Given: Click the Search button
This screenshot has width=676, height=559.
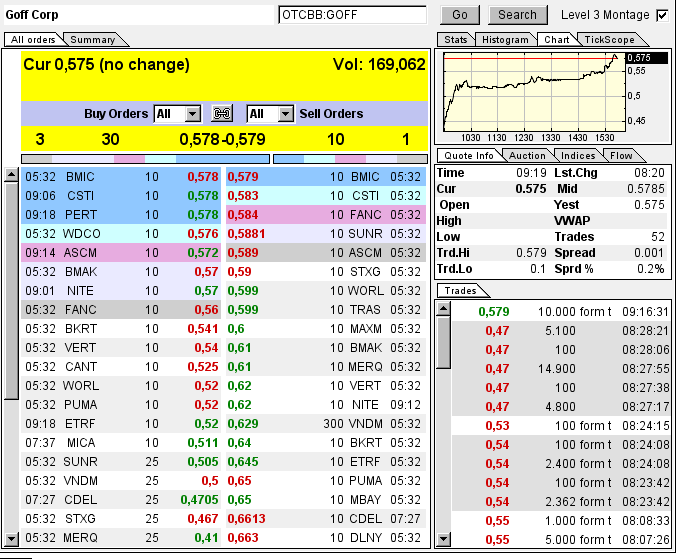Looking at the screenshot, I should tap(517, 15).
